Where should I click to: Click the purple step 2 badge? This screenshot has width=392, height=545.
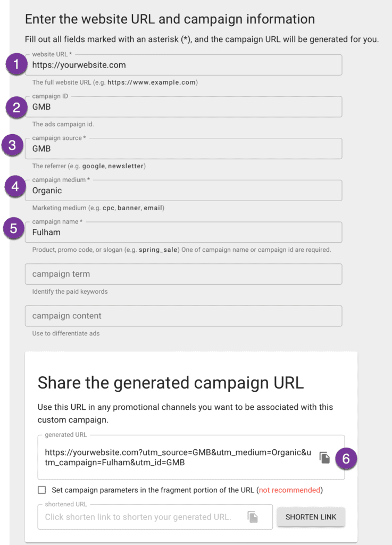[16, 107]
